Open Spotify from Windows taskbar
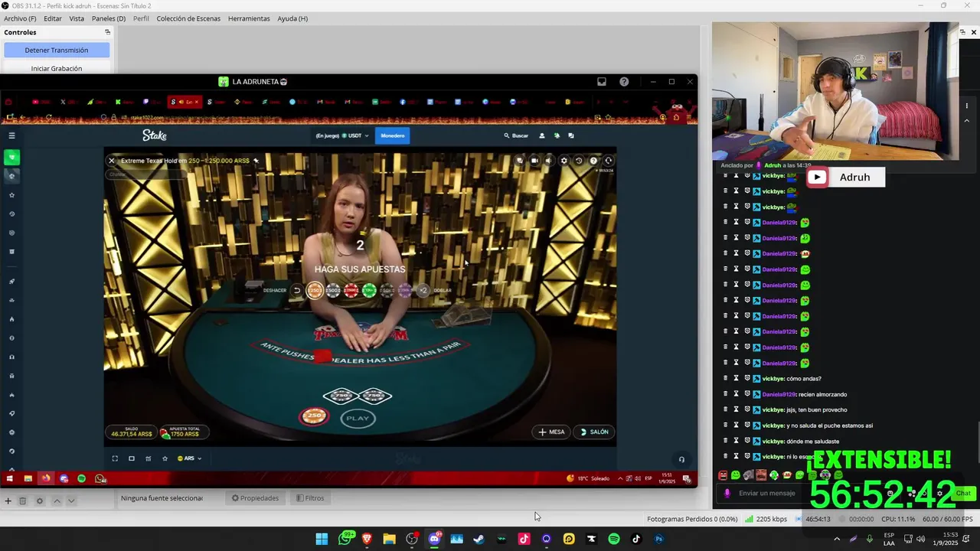980x551 pixels. (x=613, y=539)
